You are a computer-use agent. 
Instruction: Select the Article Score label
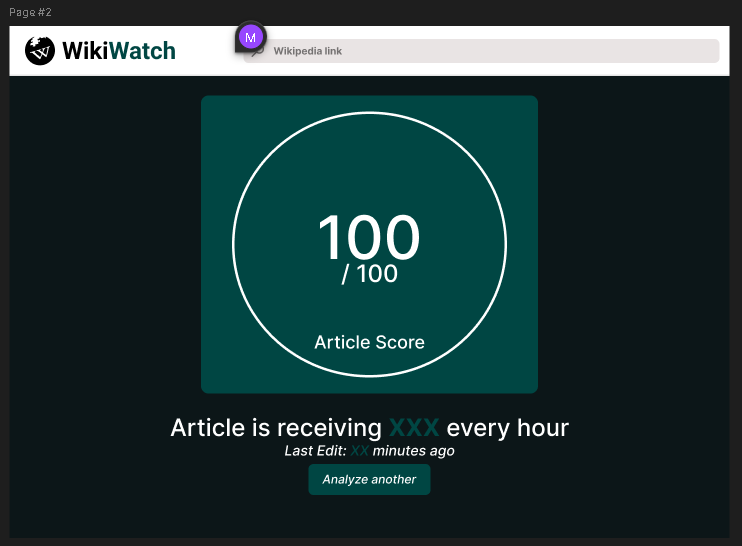coord(369,342)
